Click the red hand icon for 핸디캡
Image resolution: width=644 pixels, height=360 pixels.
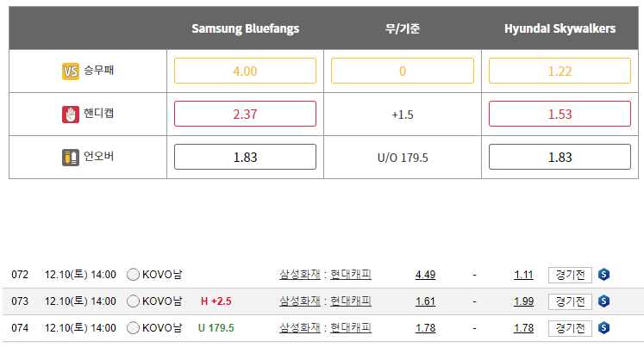coord(71,114)
